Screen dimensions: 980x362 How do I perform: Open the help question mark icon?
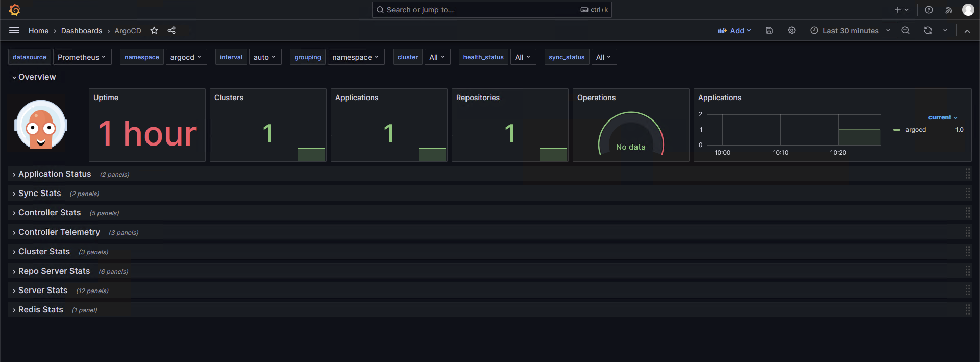click(929, 10)
